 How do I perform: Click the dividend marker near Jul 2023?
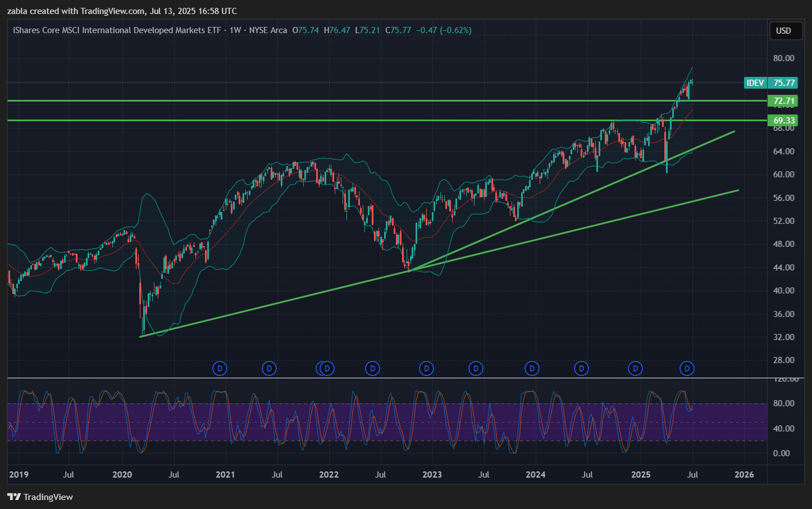(x=476, y=369)
